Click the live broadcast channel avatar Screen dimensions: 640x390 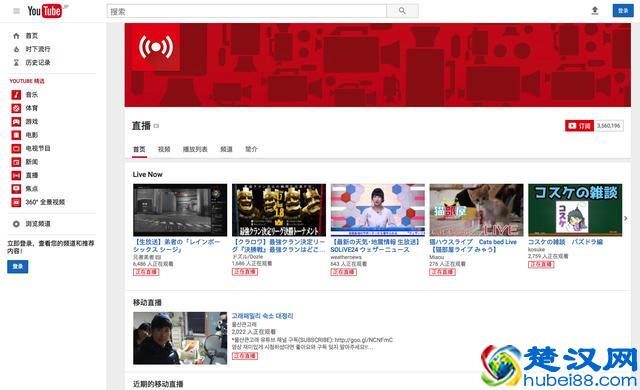click(x=156, y=47)
